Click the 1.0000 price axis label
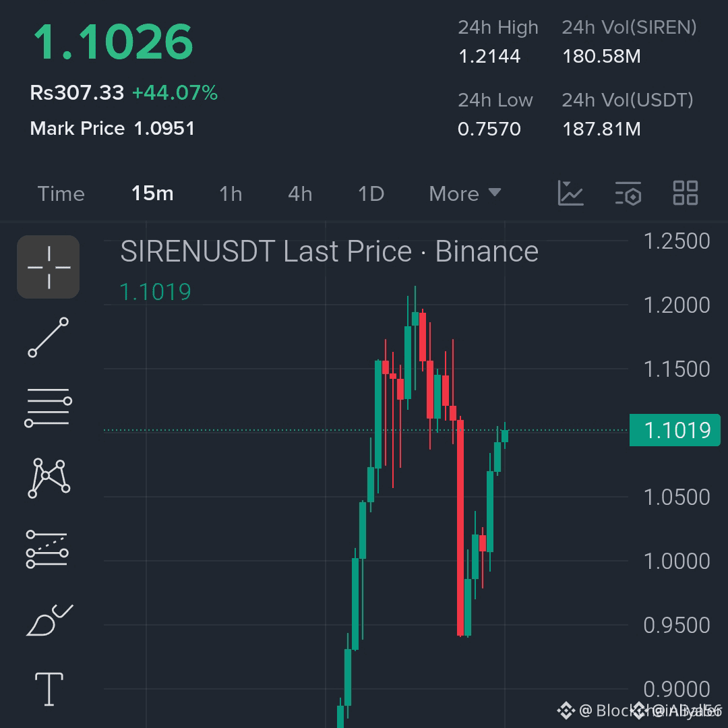 tap(677, 562)
